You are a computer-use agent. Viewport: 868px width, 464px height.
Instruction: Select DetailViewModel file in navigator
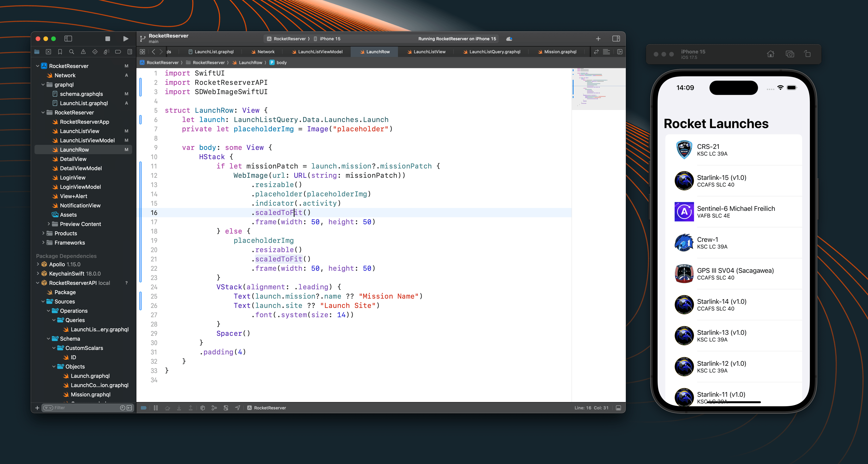click(x=81, y=168)
